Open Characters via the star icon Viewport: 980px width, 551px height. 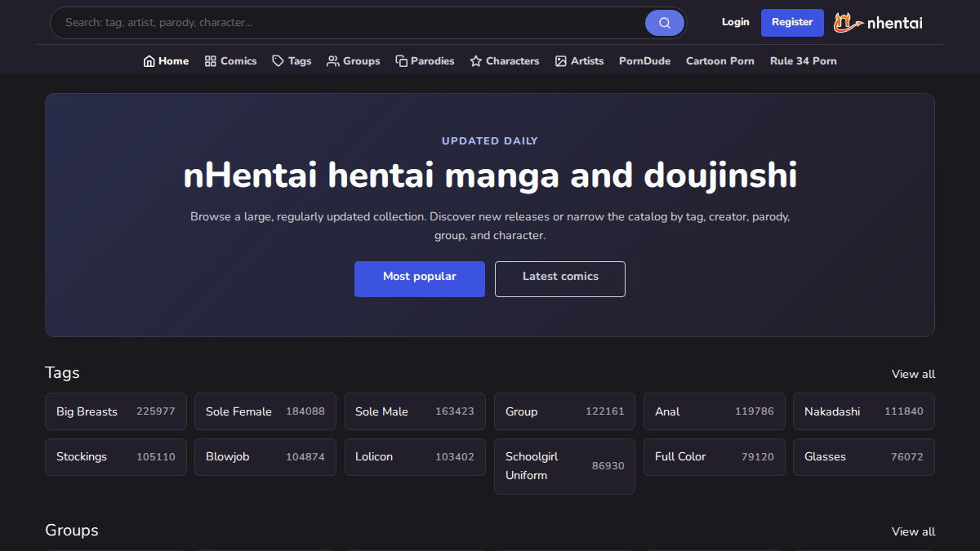tap(505, 61)
